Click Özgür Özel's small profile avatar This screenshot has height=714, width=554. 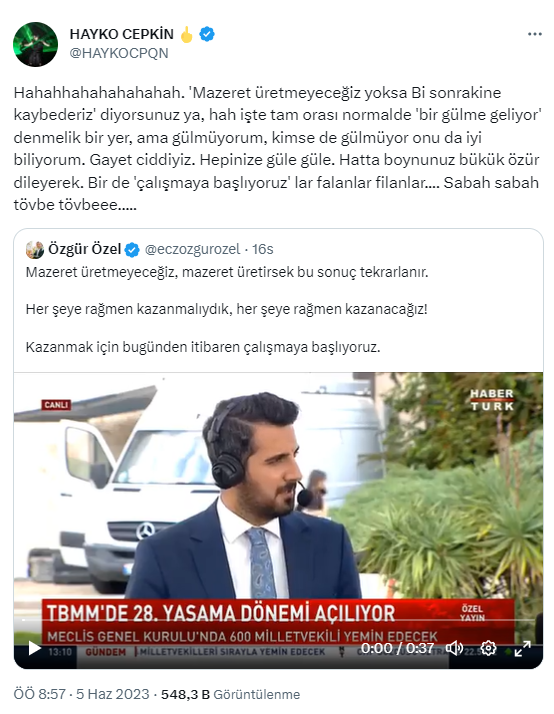click(35, 250)
